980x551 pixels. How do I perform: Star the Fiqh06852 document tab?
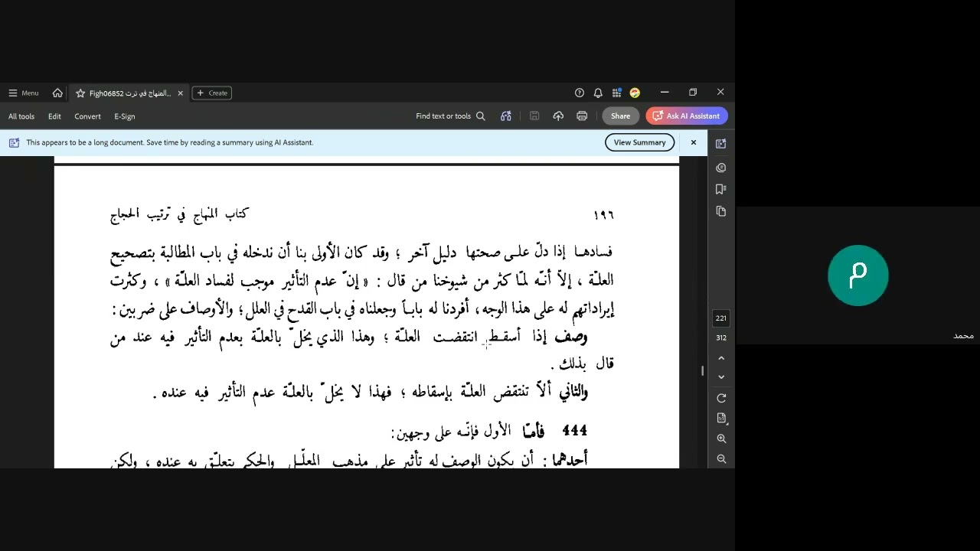tap(80, 93)
